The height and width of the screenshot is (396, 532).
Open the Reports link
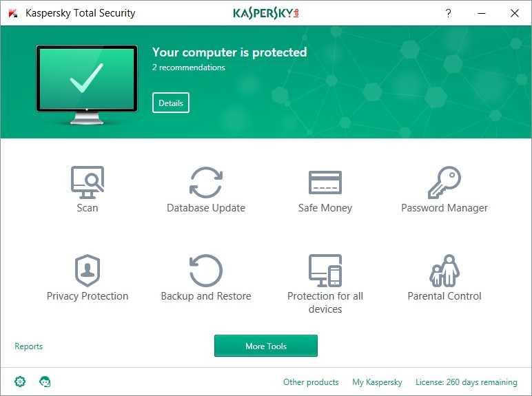coord(29,346)
